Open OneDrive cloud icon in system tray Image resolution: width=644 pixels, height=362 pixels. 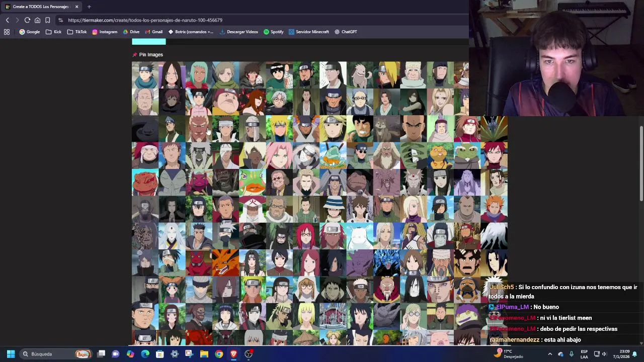561,354
